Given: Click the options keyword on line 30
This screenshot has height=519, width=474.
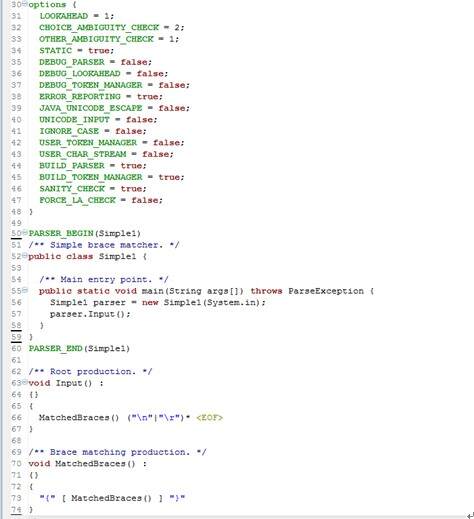Looking at the screenshot, I should click(x=47, y=5).
